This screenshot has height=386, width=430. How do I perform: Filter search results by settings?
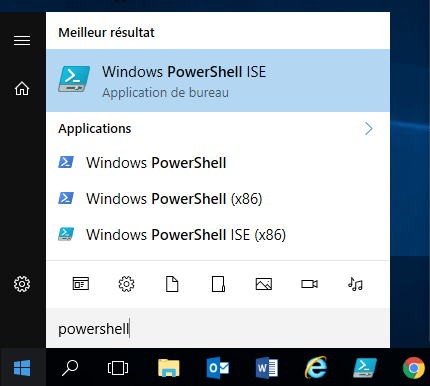coord(126,284)
